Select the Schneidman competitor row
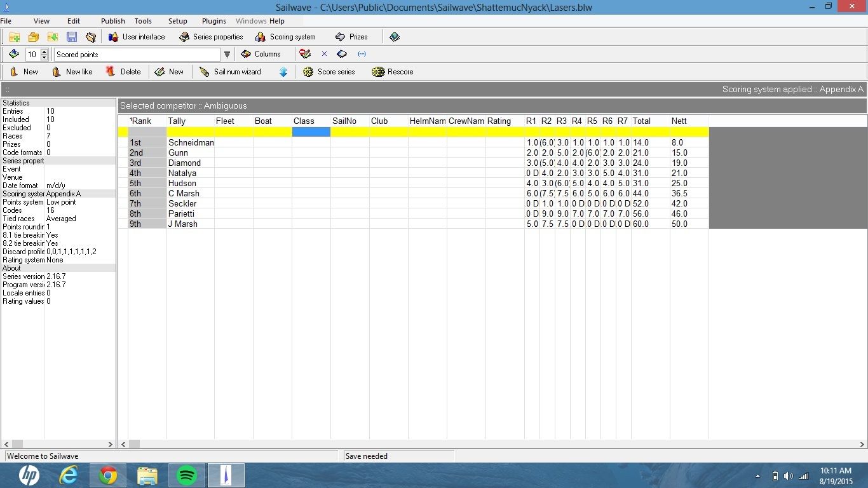Screen dimensions: 868x488 tap(191, 143)
